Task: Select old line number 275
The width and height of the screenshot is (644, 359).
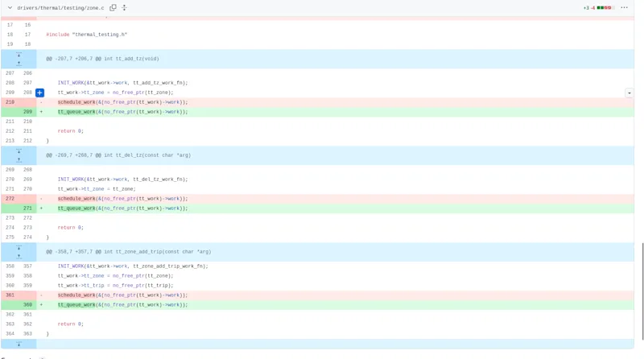Action: pyautogui.click(x=10, y=237)
